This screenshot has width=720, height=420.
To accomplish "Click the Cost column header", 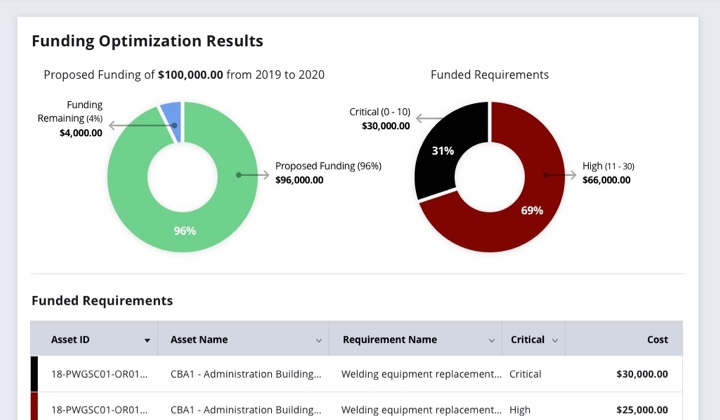I will [x=657, y=340].
